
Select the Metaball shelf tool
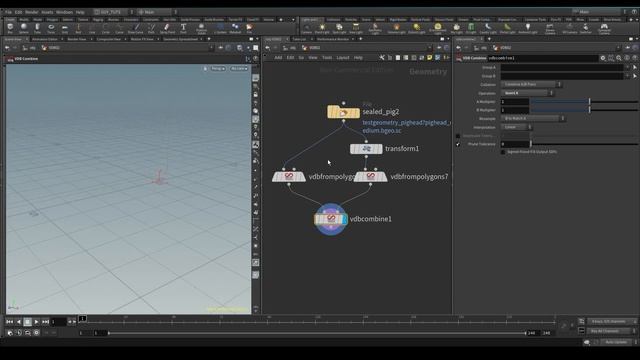point(235,28)
